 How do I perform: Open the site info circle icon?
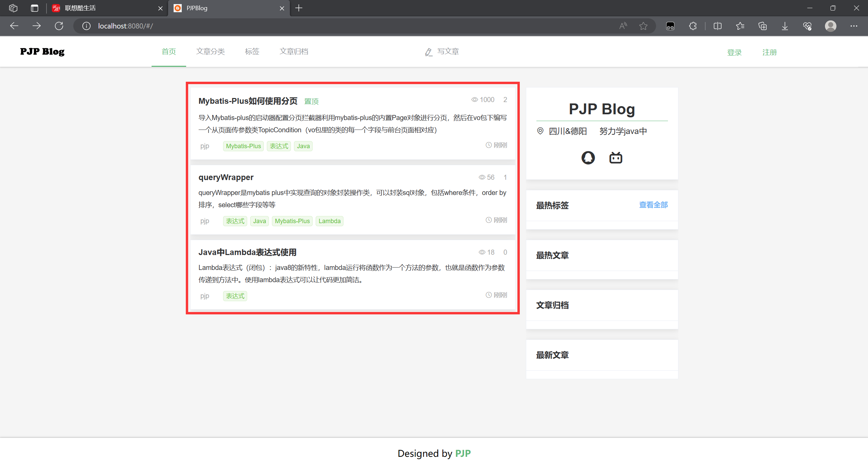pos(86,26)
